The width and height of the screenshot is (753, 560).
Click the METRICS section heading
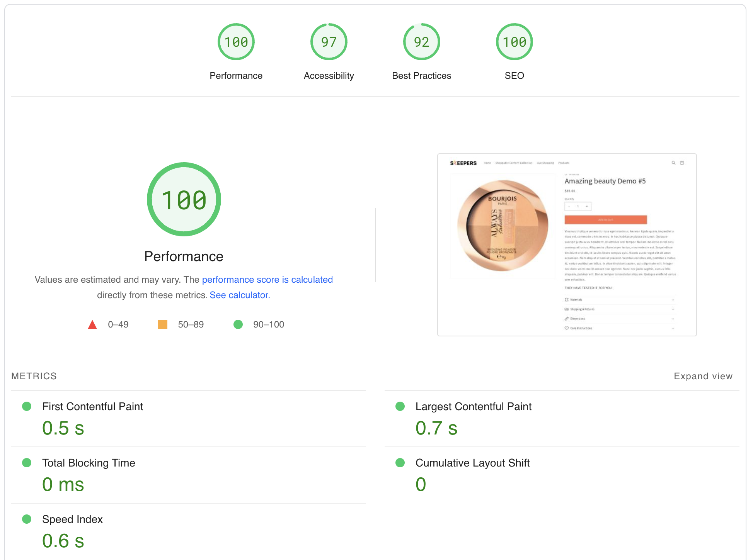tap(34, 376)
